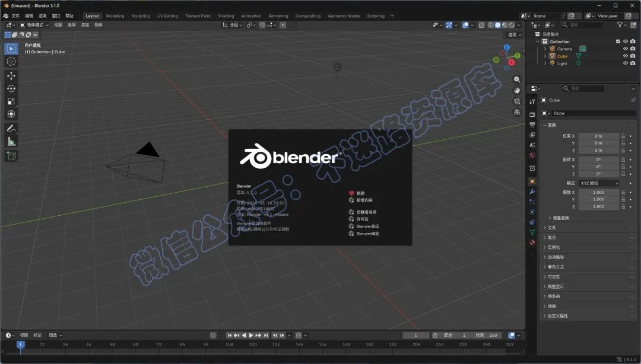Screen dimensions: 641x364
Task: Select the Transform tool
Action: coord(11,114)
